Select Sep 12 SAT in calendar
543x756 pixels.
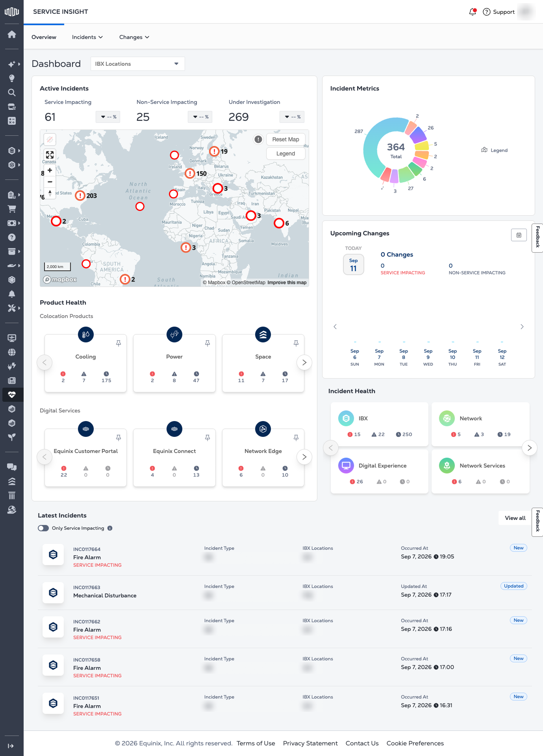coord(502,357)
